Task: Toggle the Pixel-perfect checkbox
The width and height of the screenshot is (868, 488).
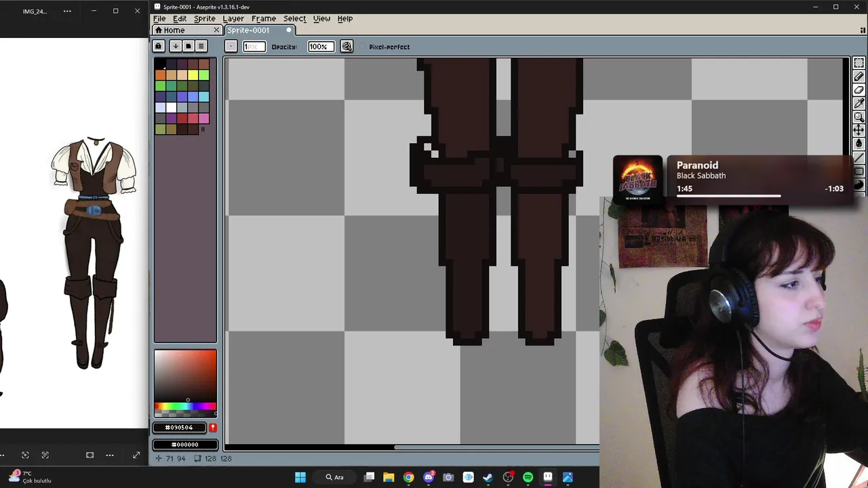Action: (384, 47)
